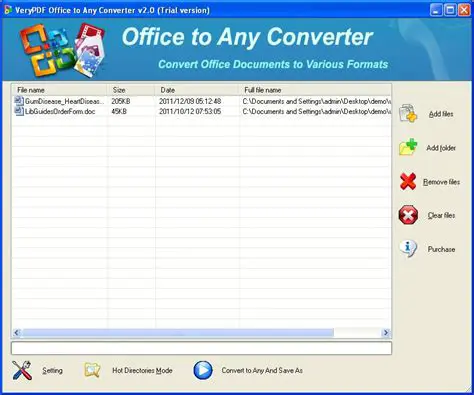The width and height of the screenshot is (474, 395).
Task: Click the 45KB size cell
Action: 119,111
